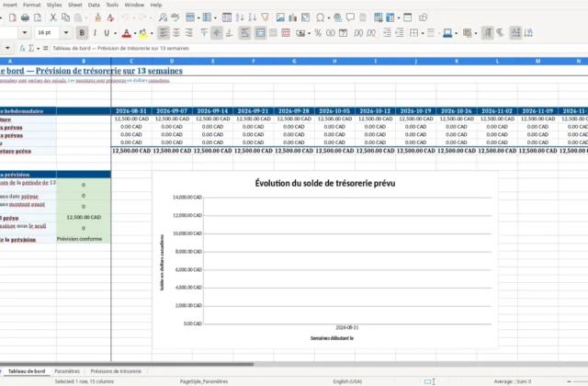Click the Format as Date icon
The image size is (588, 386).
tap(343, 33)
